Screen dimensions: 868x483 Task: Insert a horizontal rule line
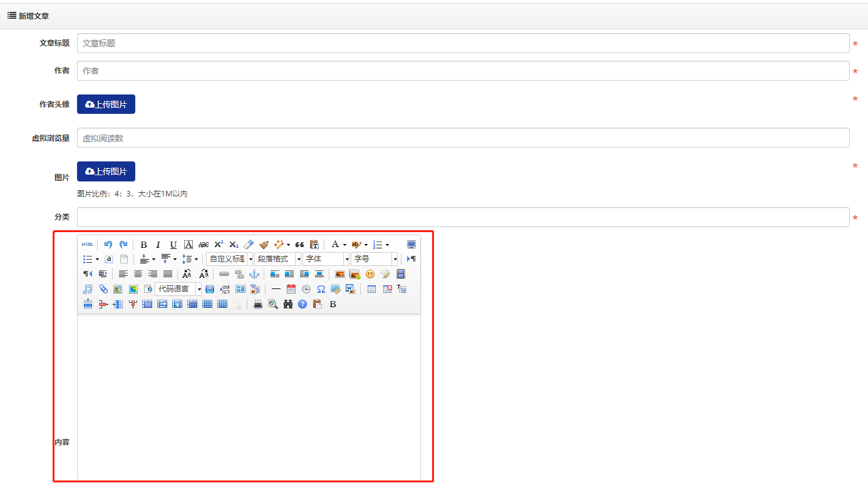276,288
